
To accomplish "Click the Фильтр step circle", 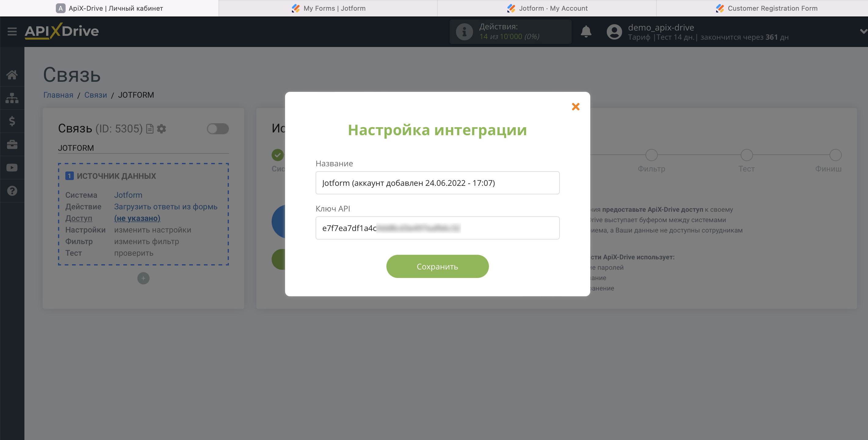I will click(x=651, y=155).
